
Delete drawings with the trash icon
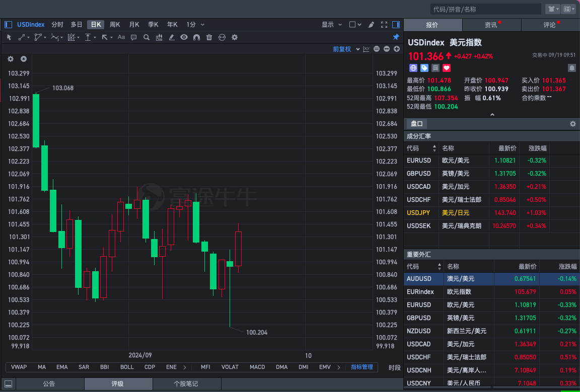(209, 37)
